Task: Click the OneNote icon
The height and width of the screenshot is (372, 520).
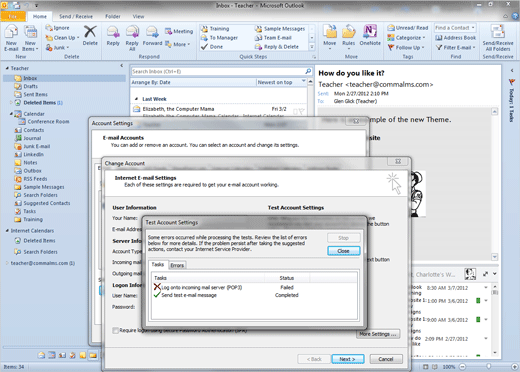Action: pos(370,32)
